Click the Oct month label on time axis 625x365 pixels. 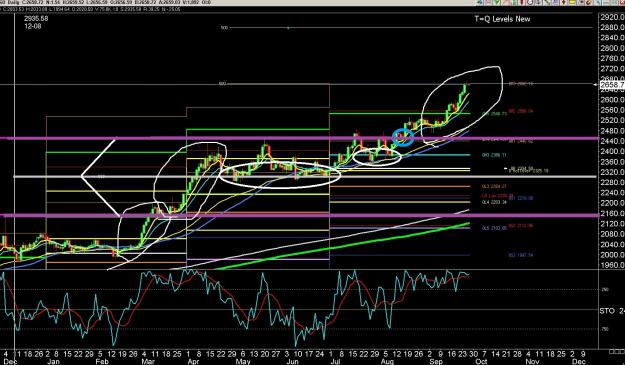pyautogui.click(x=482, y=361)
